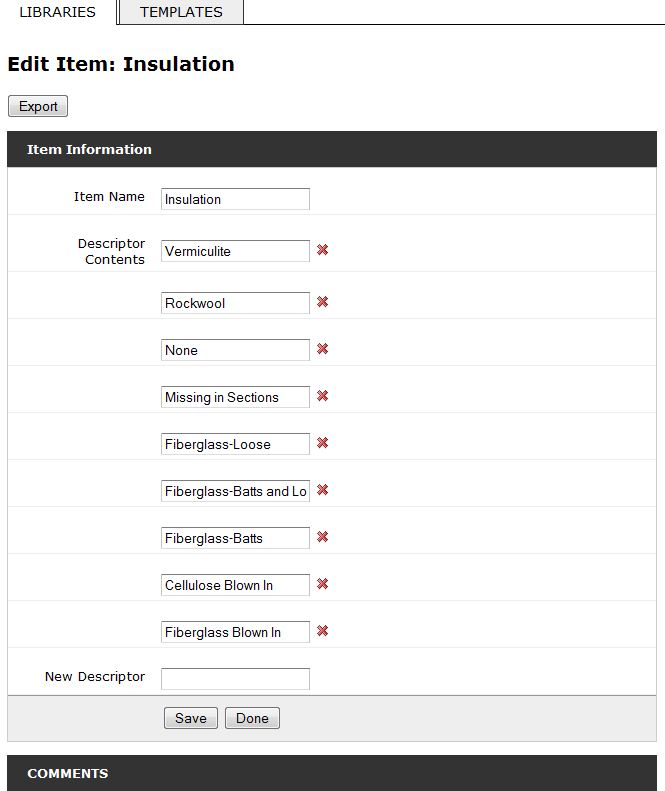Select the Rockwool text field
665x791 pixels.
(235, 303)
